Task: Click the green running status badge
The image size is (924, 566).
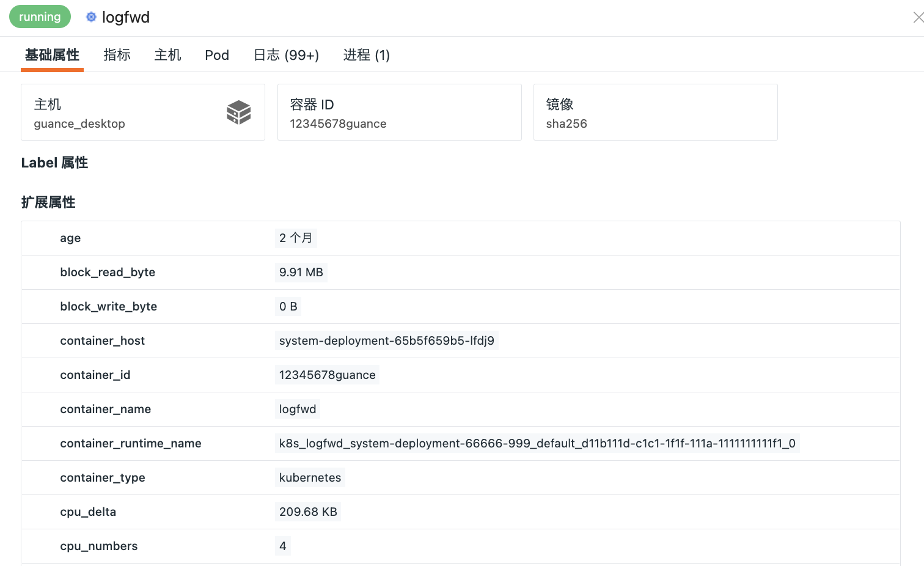Action: tap(40, 17)
